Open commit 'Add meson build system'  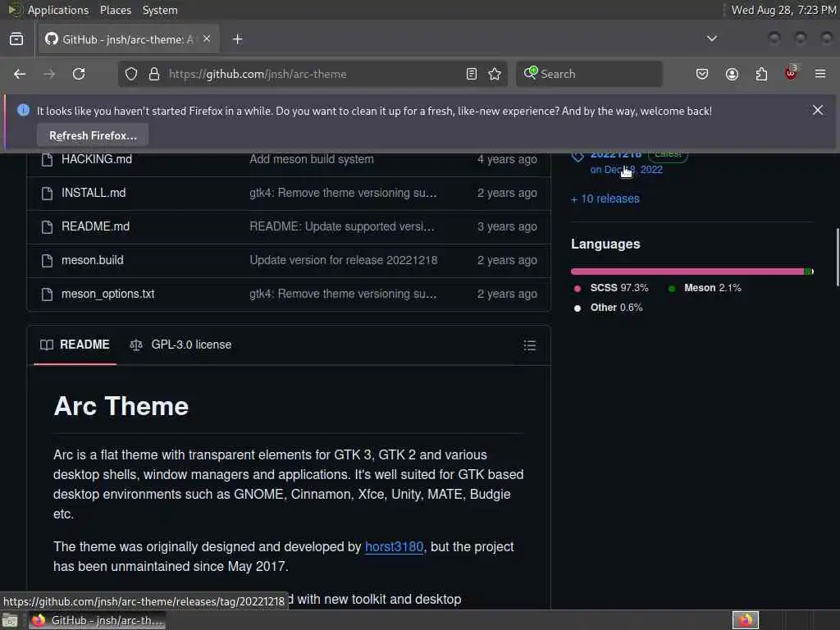(311, 159)
